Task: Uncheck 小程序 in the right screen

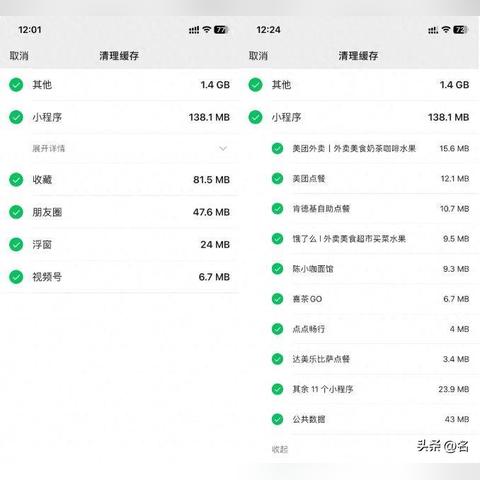Action: 255,117
